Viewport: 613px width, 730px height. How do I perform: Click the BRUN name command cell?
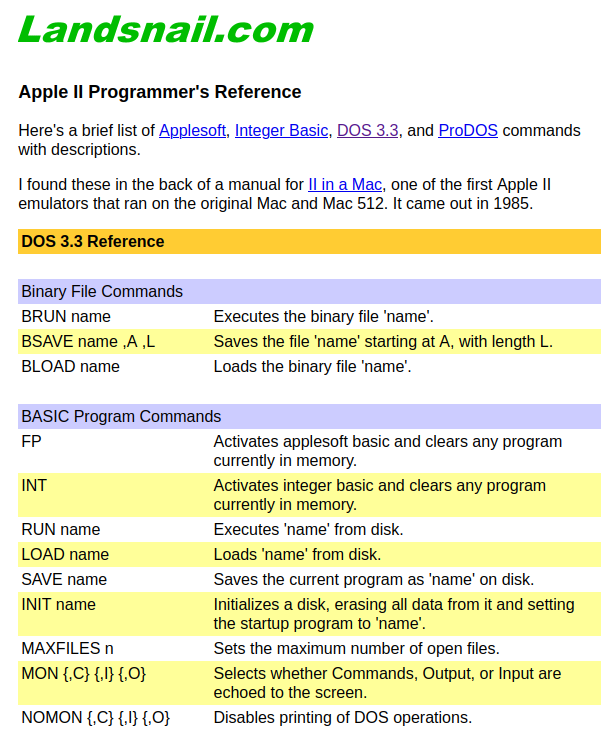tap(114, 317)
